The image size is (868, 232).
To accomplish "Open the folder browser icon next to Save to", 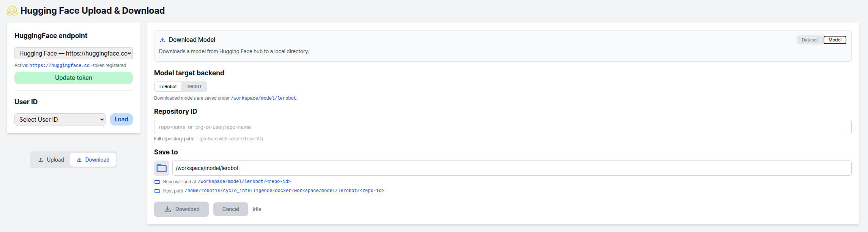I will coord(162,168).
